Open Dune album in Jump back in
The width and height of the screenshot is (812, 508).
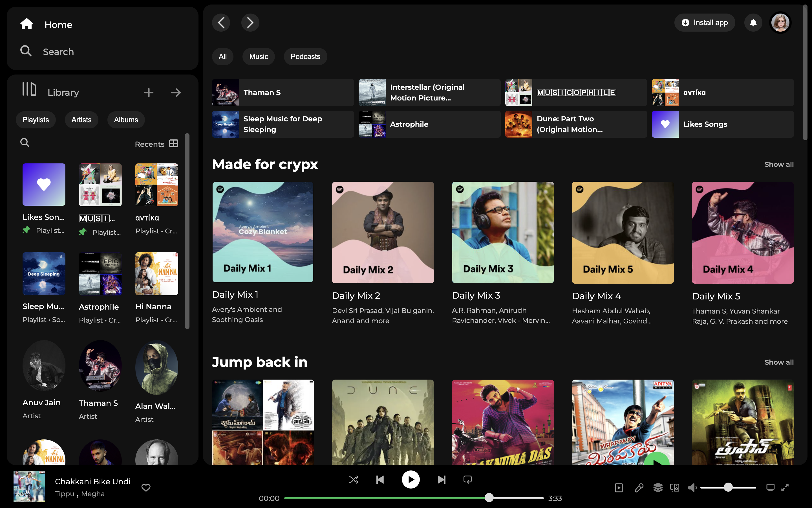(383, 422)
